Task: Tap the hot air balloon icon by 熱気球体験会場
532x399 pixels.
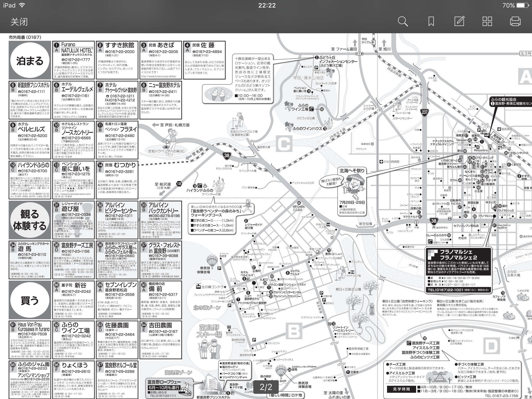Action: click(212, 262)
